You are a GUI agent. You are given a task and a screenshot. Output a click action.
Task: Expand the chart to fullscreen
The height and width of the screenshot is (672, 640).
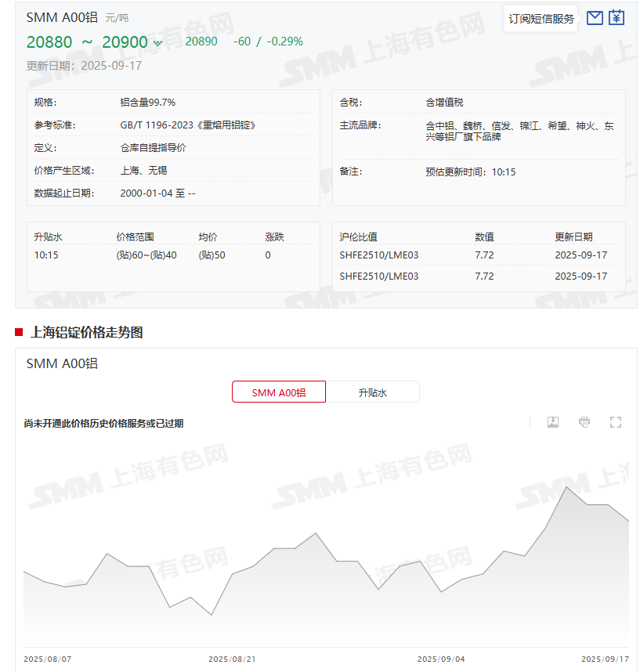point(616,422)
